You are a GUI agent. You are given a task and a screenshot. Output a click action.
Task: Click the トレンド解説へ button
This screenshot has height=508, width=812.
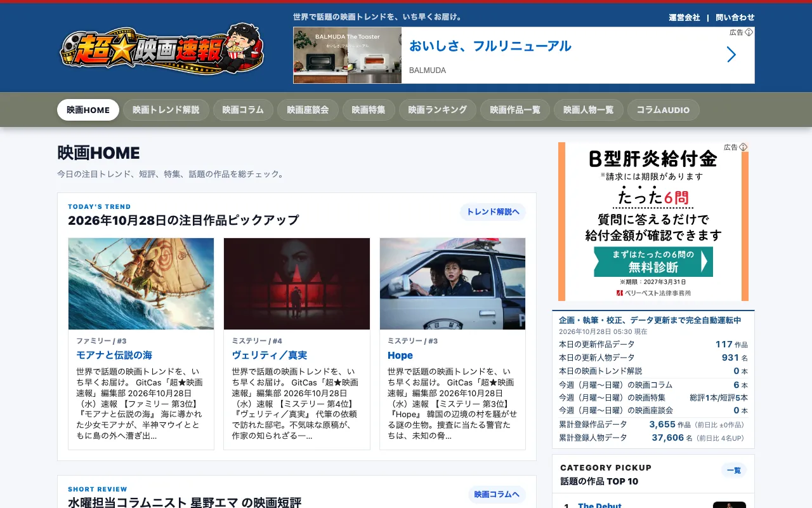[493, 212]
